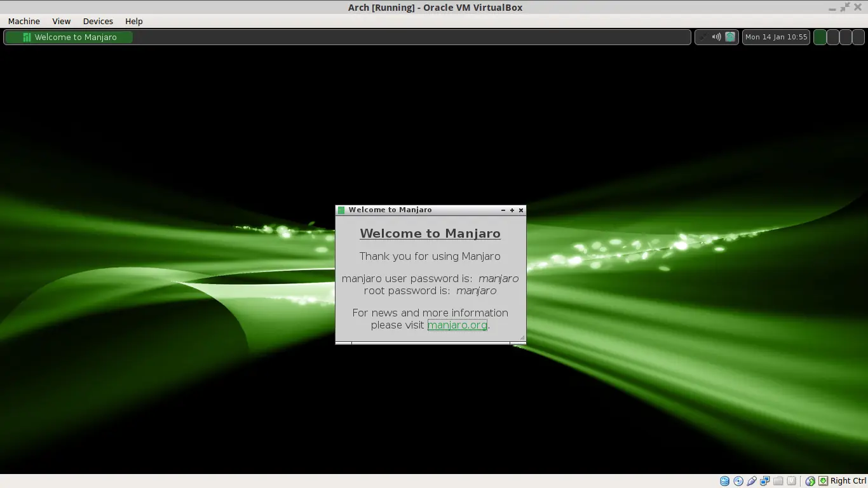
Task: Click the mouse integration globe icon
Action: coord(811,481)
